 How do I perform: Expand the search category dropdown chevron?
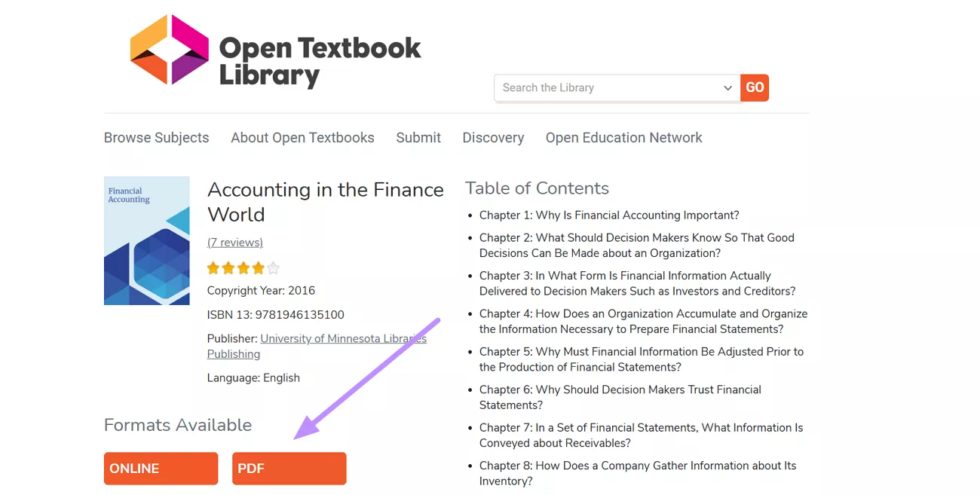pos(727,88)
